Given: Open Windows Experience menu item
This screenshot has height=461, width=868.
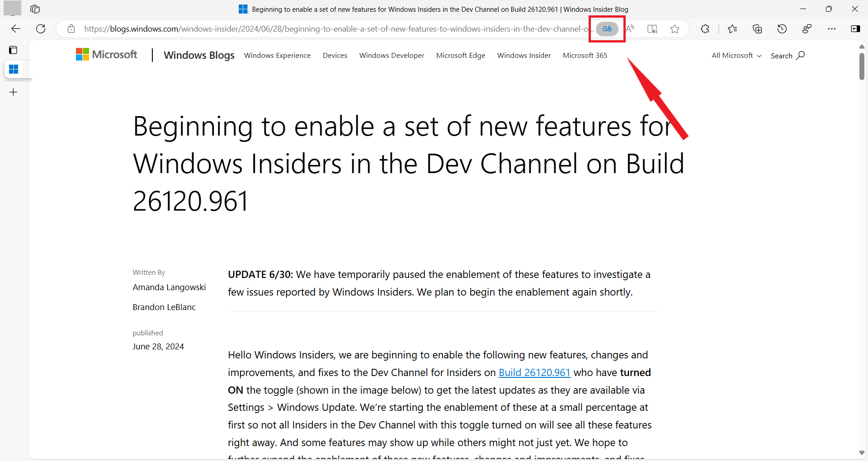Looking at the screenshot, I should 277,55.
